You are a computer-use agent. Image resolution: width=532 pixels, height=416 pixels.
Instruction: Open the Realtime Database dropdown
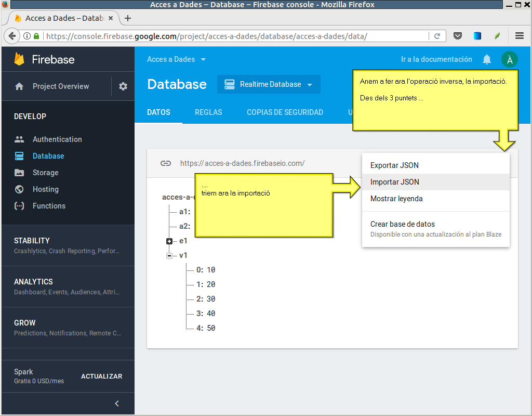pos(269,84)
